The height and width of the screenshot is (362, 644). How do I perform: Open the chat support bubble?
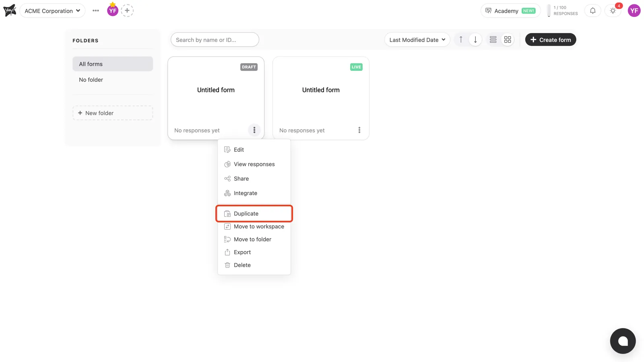(x=623, y=341)
